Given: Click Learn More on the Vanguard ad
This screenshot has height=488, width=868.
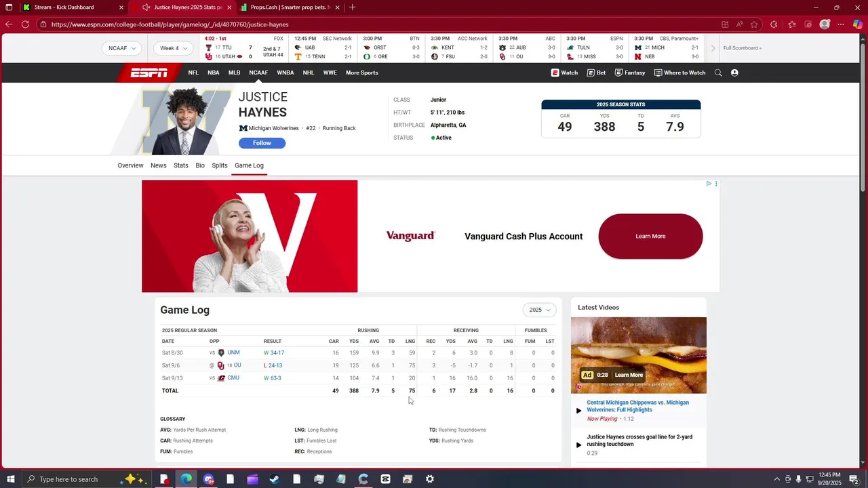Looking at the screenshot, I should [x=650, y=236].
